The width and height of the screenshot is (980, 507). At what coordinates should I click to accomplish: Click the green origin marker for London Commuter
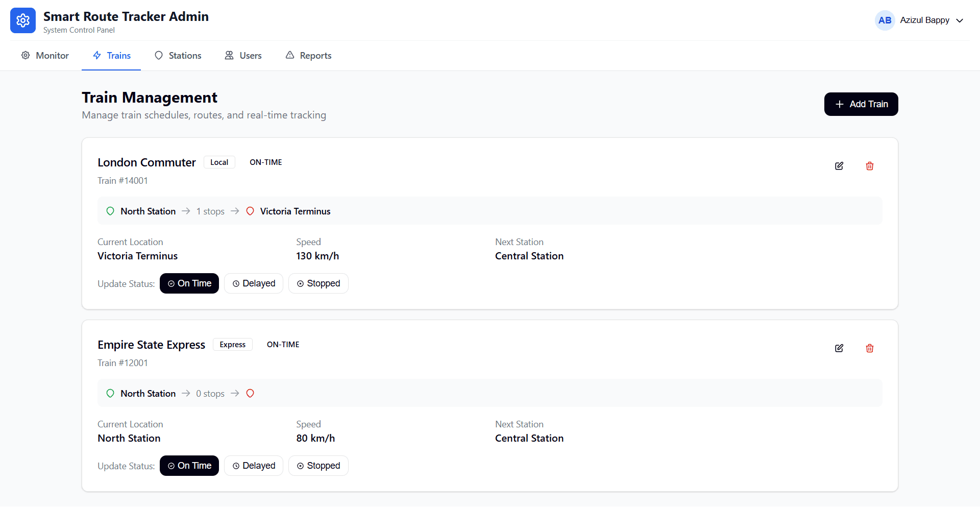pos(110,211)
